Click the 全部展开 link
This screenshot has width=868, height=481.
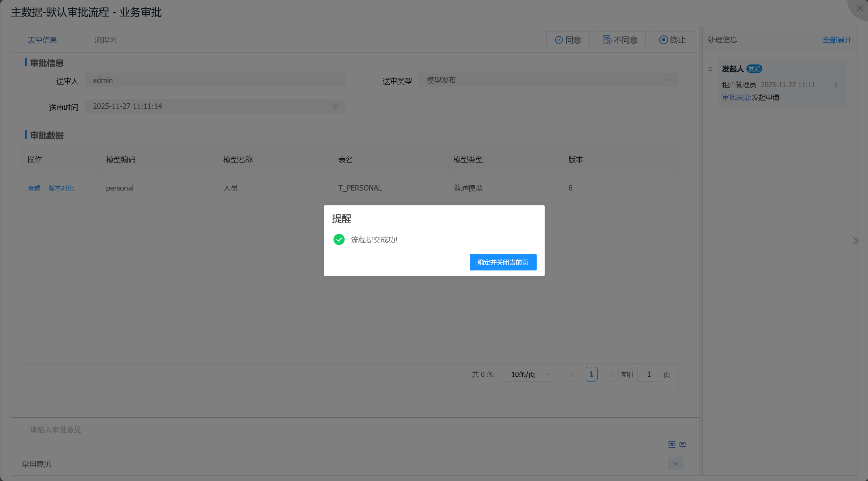coord(837,40)
